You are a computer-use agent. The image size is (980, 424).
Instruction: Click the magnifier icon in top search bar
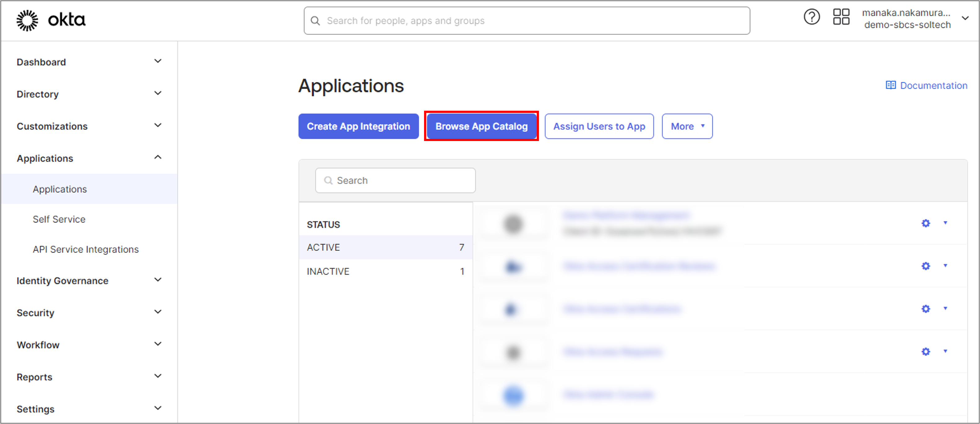(315, 20)
